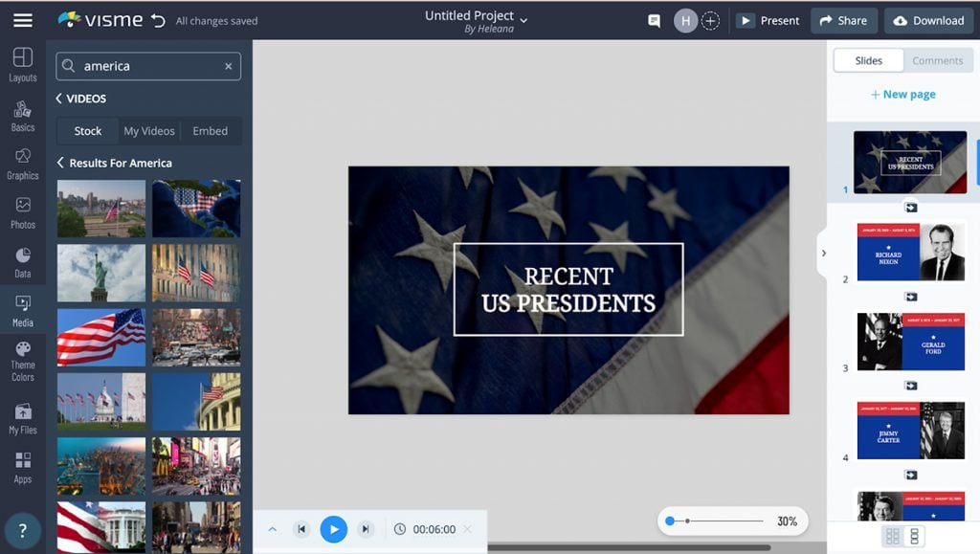Switch to My Videos tab
980x554 pixels.
coord(147,131)
